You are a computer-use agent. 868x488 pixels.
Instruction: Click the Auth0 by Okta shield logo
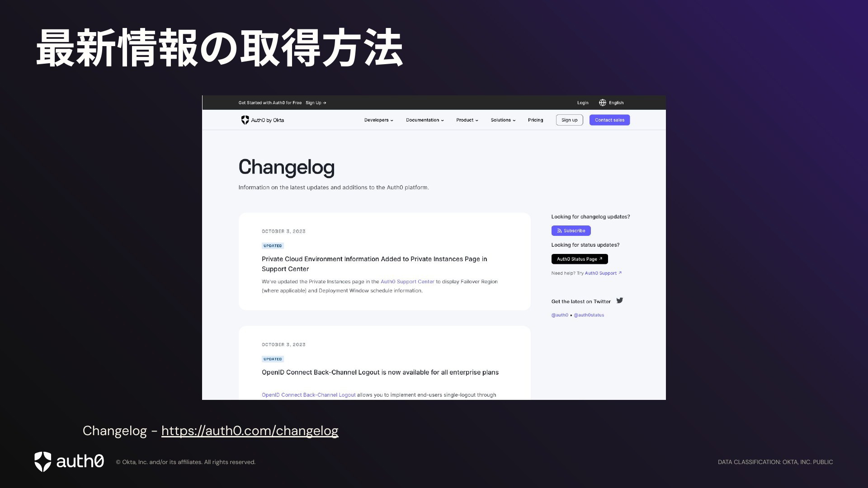245,120
